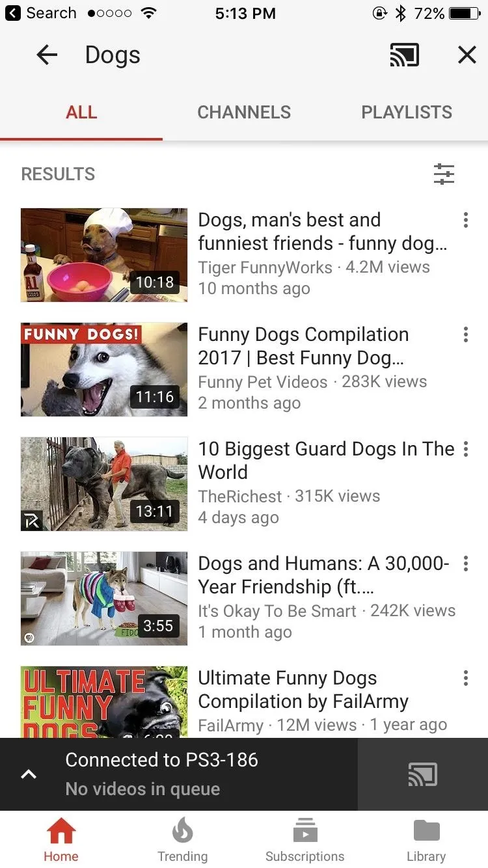Open options for 10 Biggest Guard Dogs
Screen dimensions: 488x868
[465, 449]
